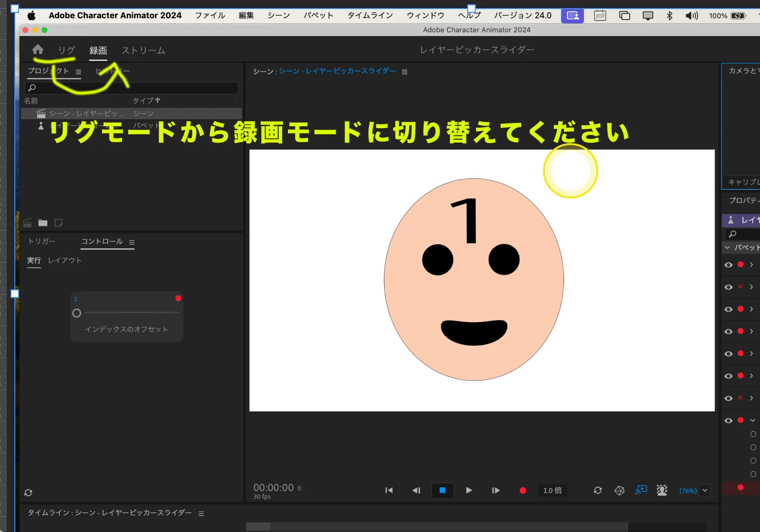The height and width of the screenshot is (532, 760).
Task: Open the ファイル menu
Action: [x=210, y=15]
